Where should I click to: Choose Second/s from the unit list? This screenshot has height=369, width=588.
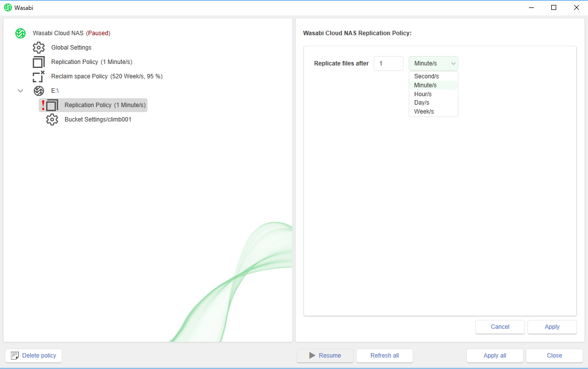click(x=434, y=76)
